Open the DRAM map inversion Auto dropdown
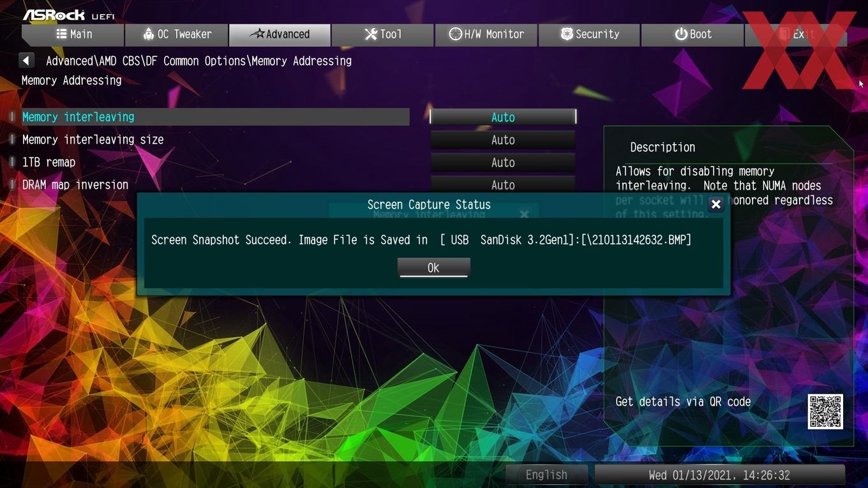This screenshot has width=868, height=488. (503, 185)
